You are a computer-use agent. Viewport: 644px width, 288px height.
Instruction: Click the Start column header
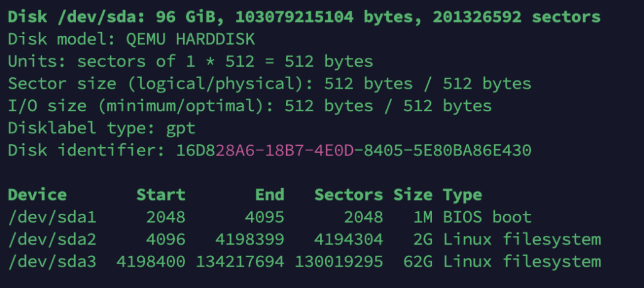pyautogui.click(x=161, y=195)
